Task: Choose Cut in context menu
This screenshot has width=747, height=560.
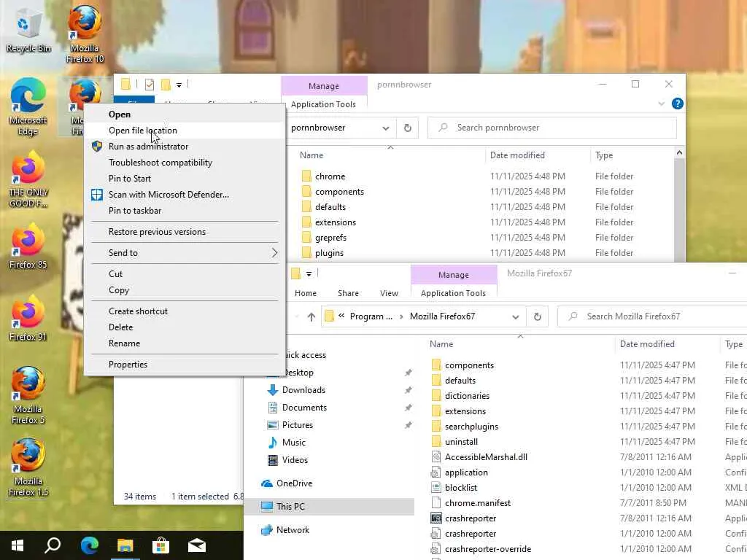Action: (x=185, y=274)
